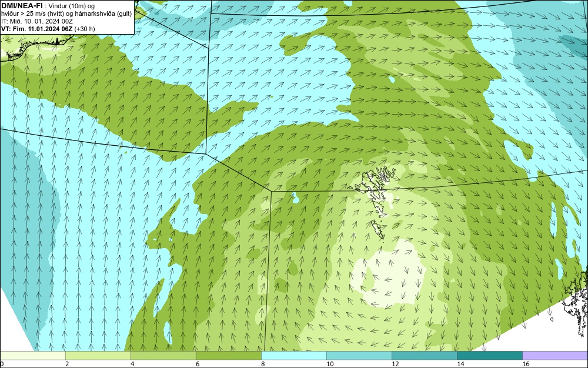Click the "IT: Mið. 10. 01. 2024 00Z" line
The width and height of the screenshot is (588, 368).
pyautogui.click(x=36, y=21)
